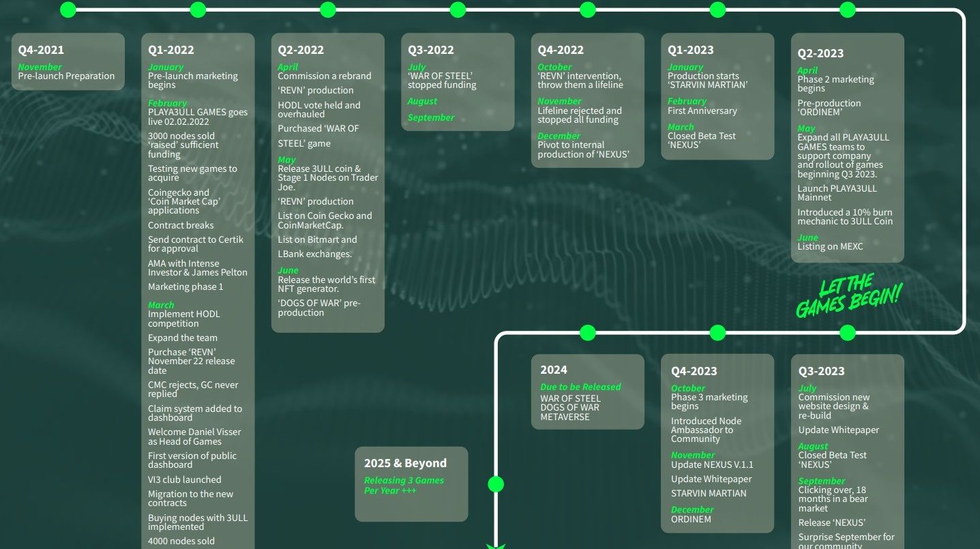Click the timeline dot beside 2025 & Beyond
Viewport: 980px width, 549px height.
coord(496,484)
